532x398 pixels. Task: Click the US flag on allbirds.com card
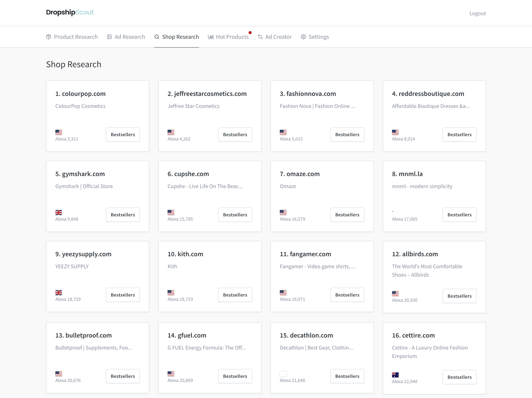click(395, 294)
